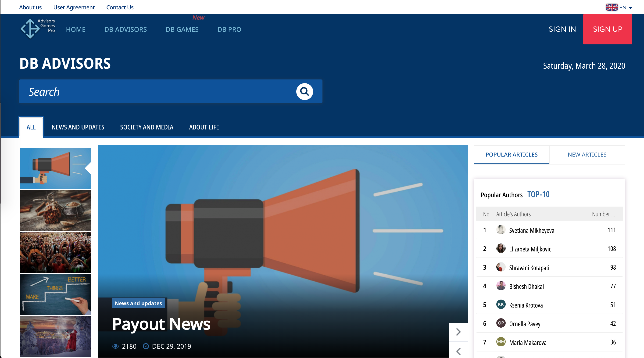Click the News and updates category label
Image resolution: width=644 pixels, height=358 pixels.
(138, 303)
